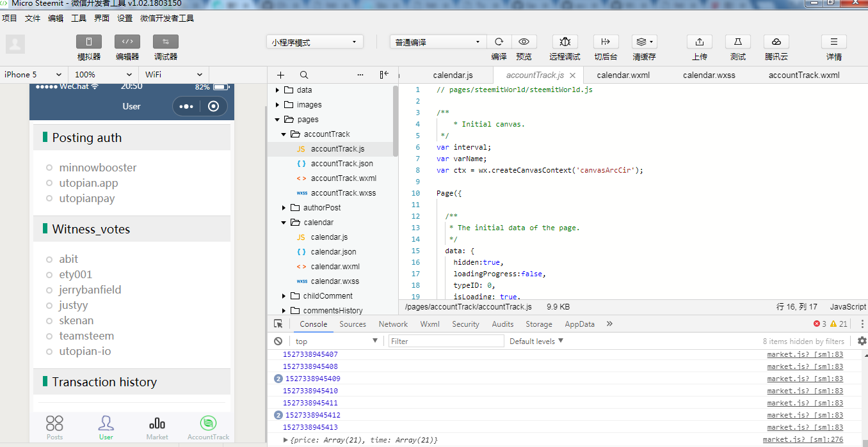
Task: Switch to the calendar.wxml editor tab
Action: (x=623, y=75)
